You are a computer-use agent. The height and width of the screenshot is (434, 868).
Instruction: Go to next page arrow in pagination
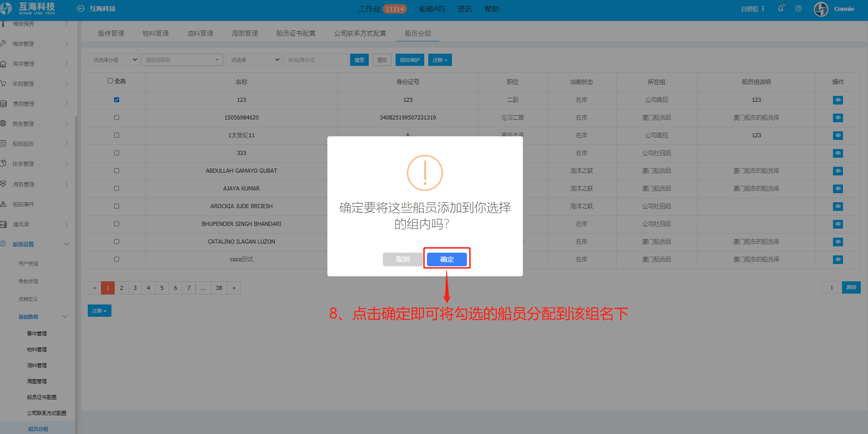234,288
